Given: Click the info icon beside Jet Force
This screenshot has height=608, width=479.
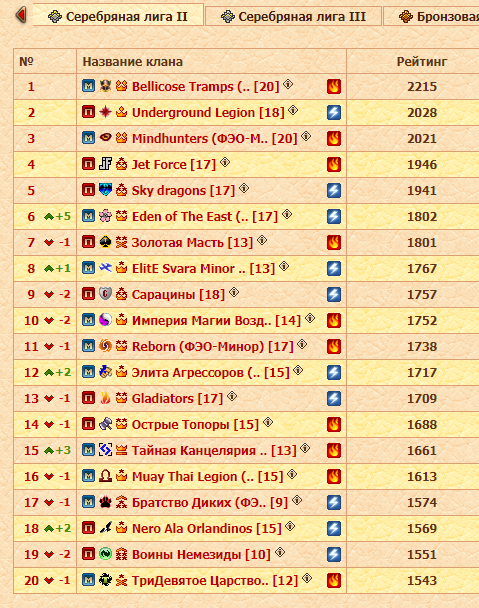Looking at the screenshot, I should coord(225,162).
